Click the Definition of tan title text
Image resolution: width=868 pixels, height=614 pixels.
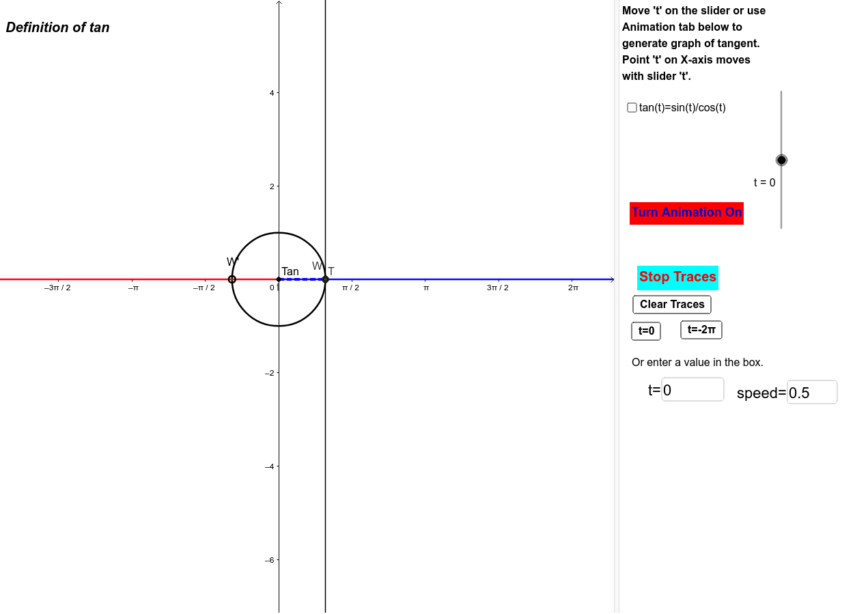pos(57,27)
